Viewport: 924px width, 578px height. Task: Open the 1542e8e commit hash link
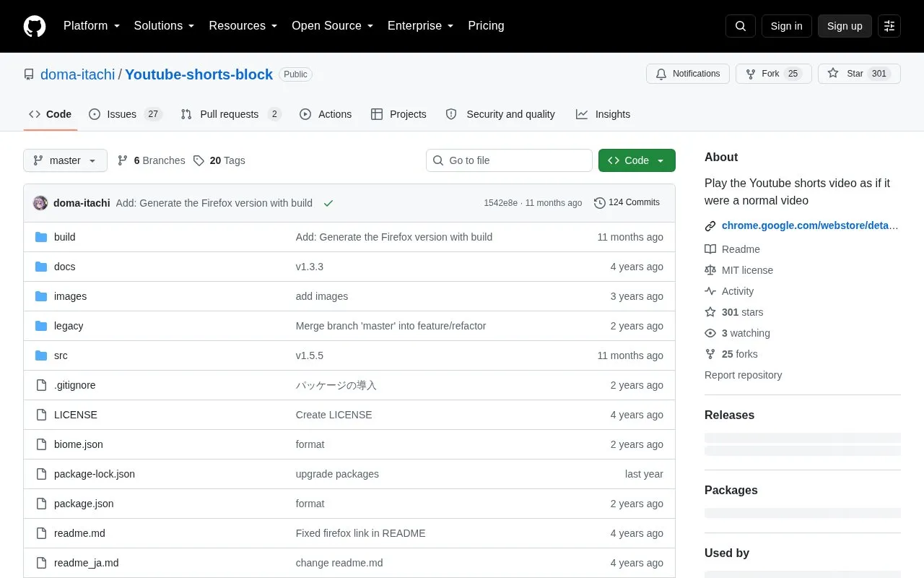500,203
